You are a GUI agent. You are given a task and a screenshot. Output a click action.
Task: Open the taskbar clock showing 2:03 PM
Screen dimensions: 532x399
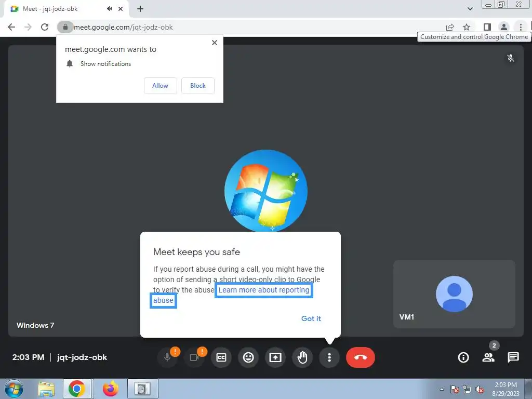tap(506, 389)
